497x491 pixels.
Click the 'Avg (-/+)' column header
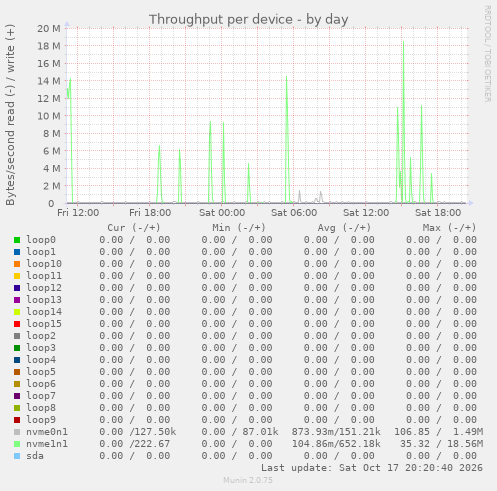[x=344, y=228]
